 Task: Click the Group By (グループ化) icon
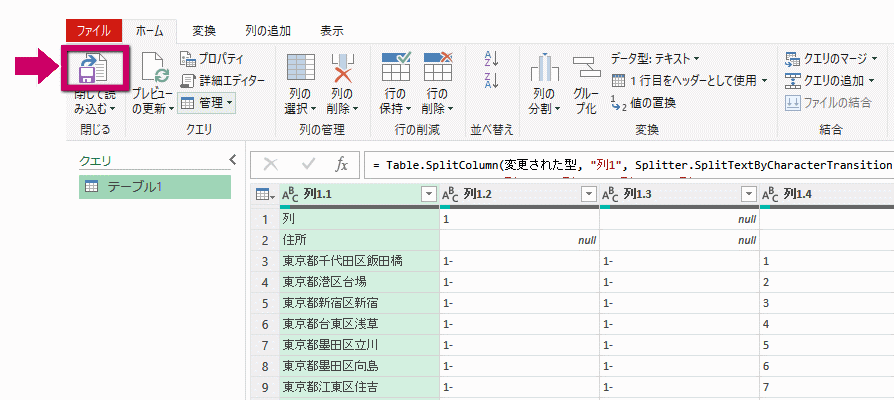(x=586, y=69)
